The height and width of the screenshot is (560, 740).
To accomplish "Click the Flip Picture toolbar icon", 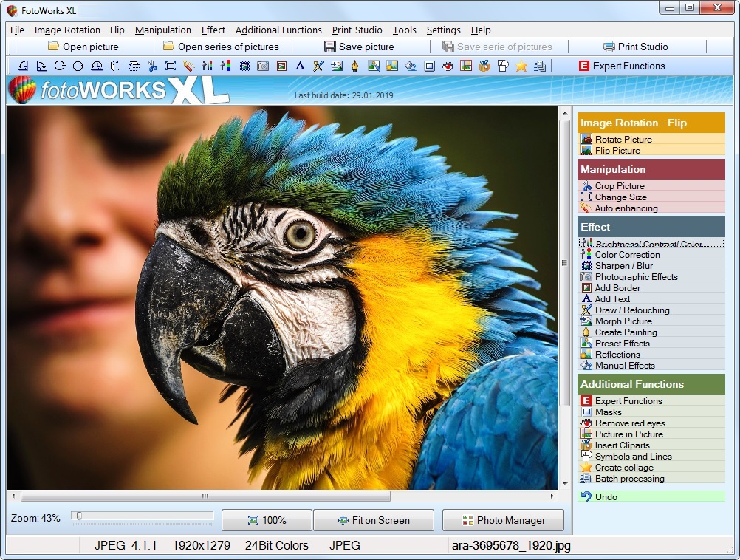I will pos(114,66).
